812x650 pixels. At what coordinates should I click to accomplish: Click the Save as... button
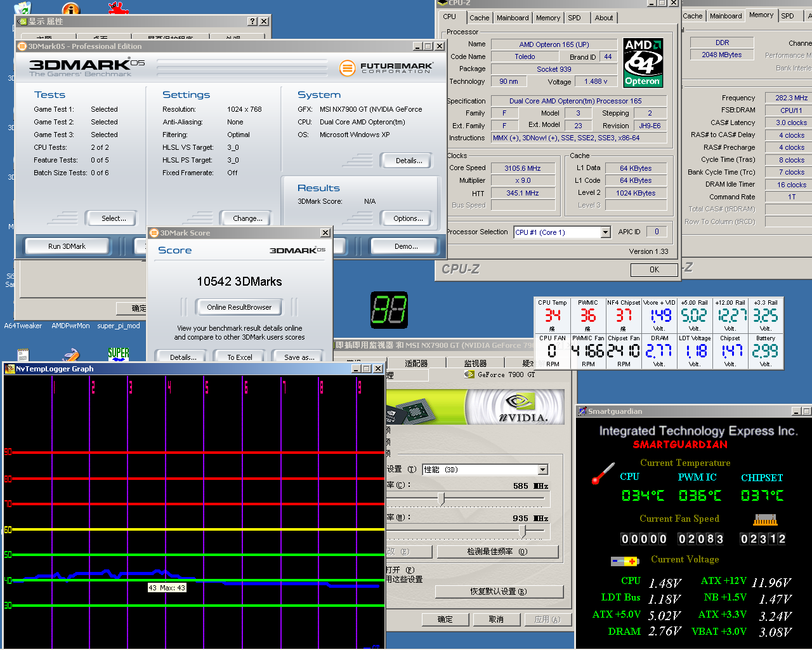[299, 357]
